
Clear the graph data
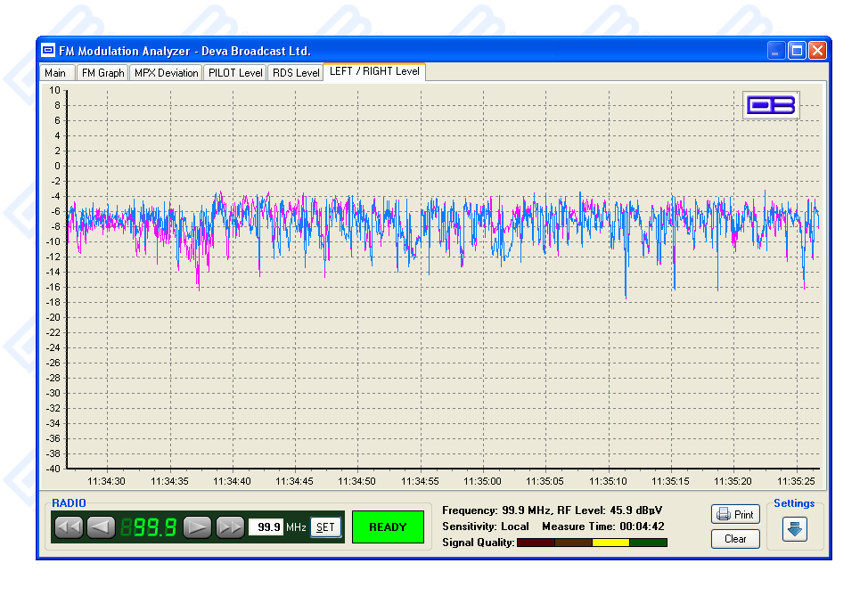coord(735,539)
